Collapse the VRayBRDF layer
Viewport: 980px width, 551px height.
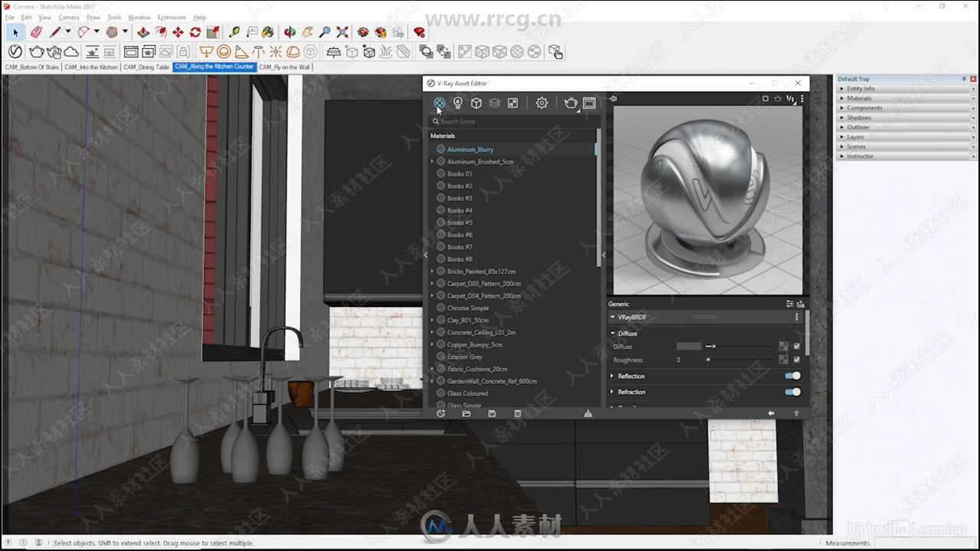point(612,317)
